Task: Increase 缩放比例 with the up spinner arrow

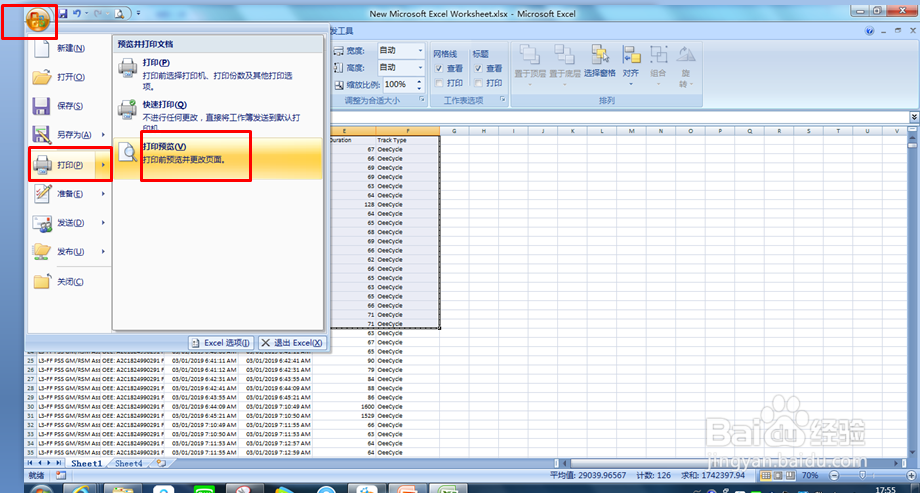Action: [x=420, y=82]
